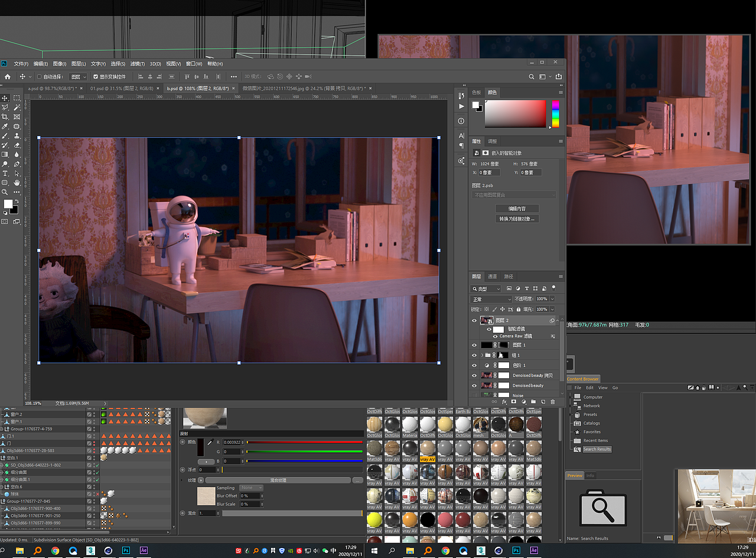Click the 混合纹理 button
This screenshot has width=756, height=558.
point(278,481)
